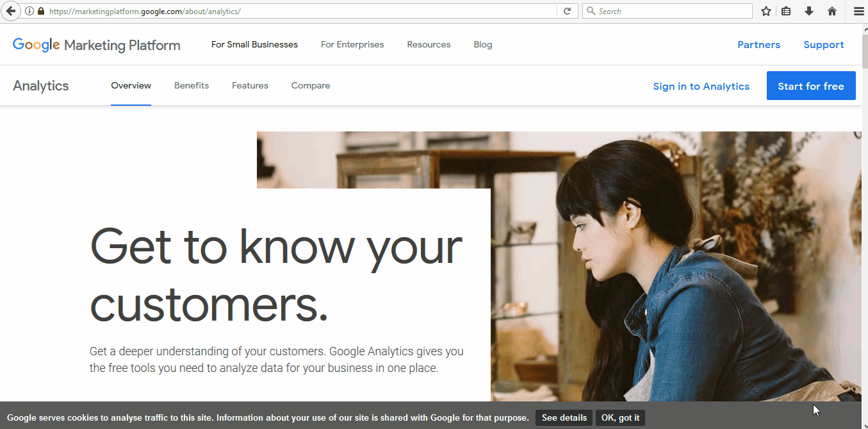Click the Start for free button

click(811, 86)
